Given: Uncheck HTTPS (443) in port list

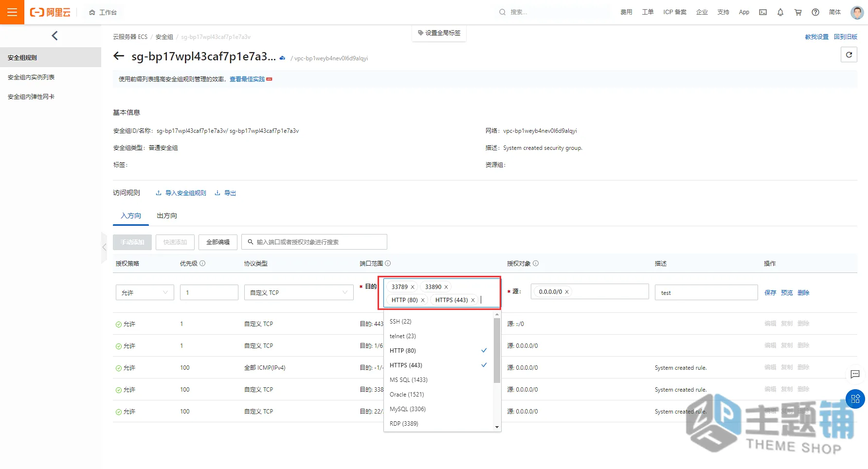Looking at the screenshot, I should [x=438, y=365].
